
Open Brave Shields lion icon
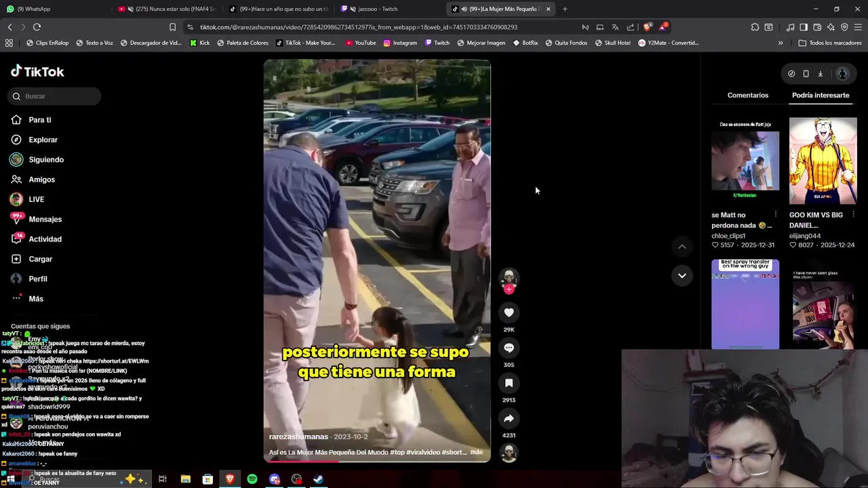647,27
